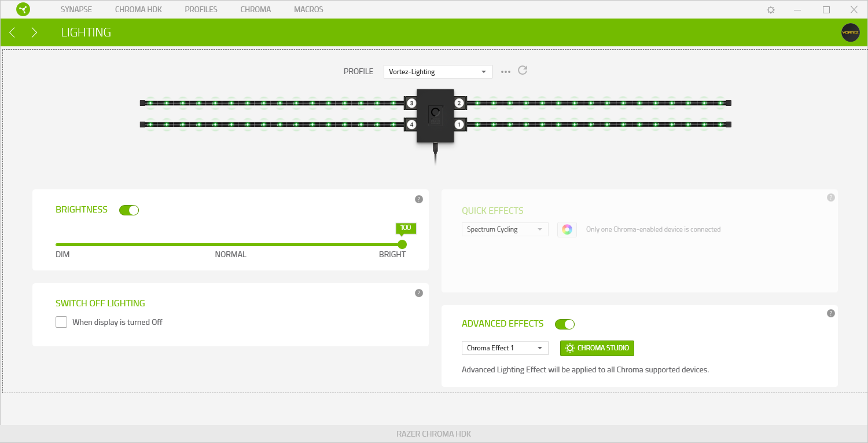
Task: Toggle the Brightness switch
Action: pyautogui.click(x=129, y=210)
